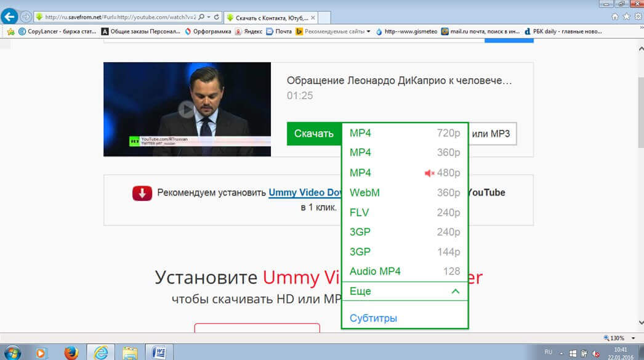Click the Windows Start button
The height and width of the screenshot is (360, 644).
click(x=12, y=352)
